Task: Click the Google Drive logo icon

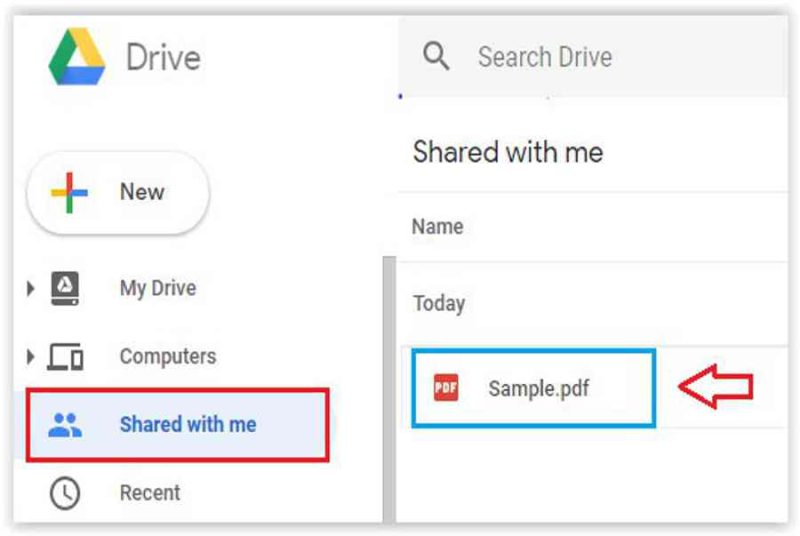Action: (77, 57)
